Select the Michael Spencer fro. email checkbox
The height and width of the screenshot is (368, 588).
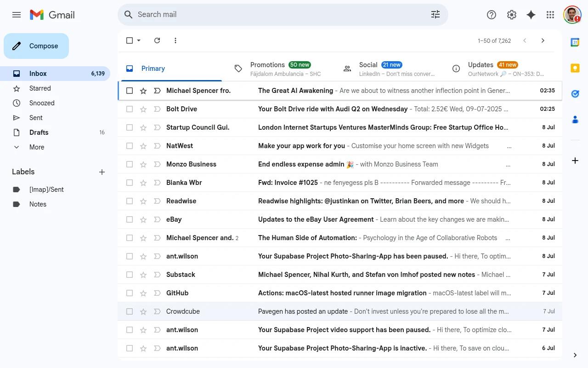click(x=130, y=91)
